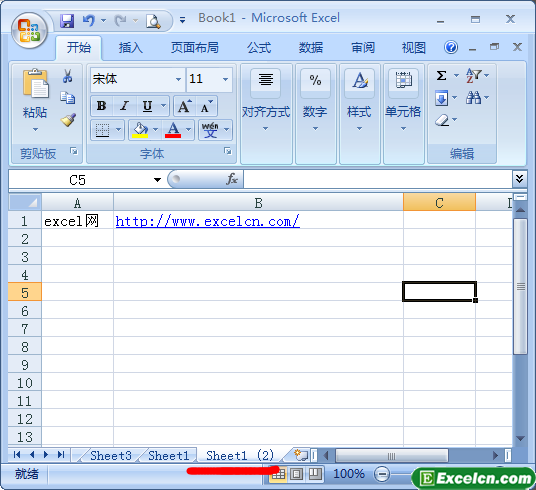Open the font name 宋体 dropdown

pos(178,79)
